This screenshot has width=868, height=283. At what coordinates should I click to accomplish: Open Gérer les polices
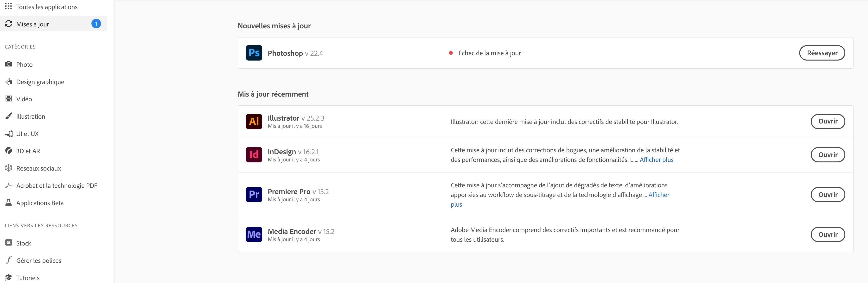(38, 260)
